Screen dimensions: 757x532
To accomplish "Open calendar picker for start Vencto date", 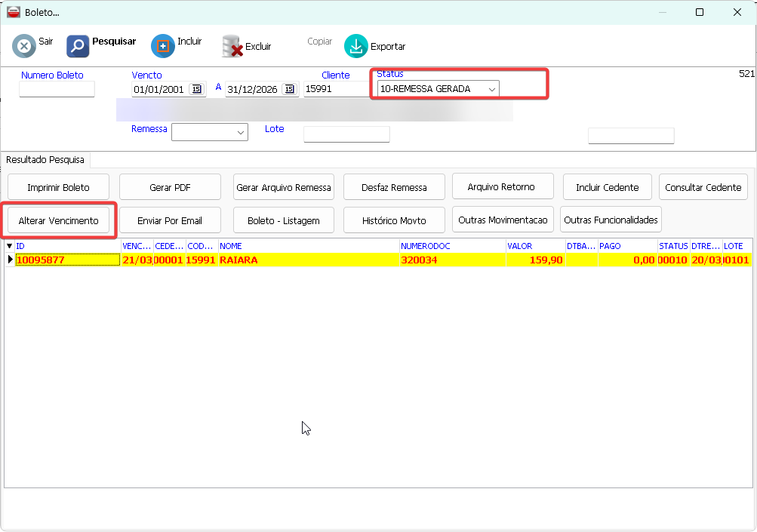I will pyautogui.click(x=196, y=89).
